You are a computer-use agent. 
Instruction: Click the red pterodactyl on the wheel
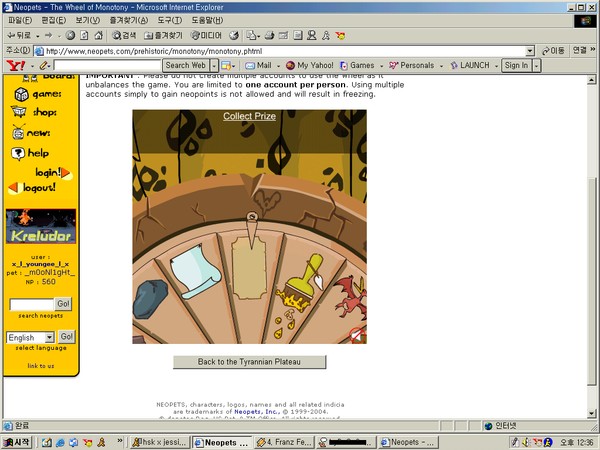[x=351, y=297]
